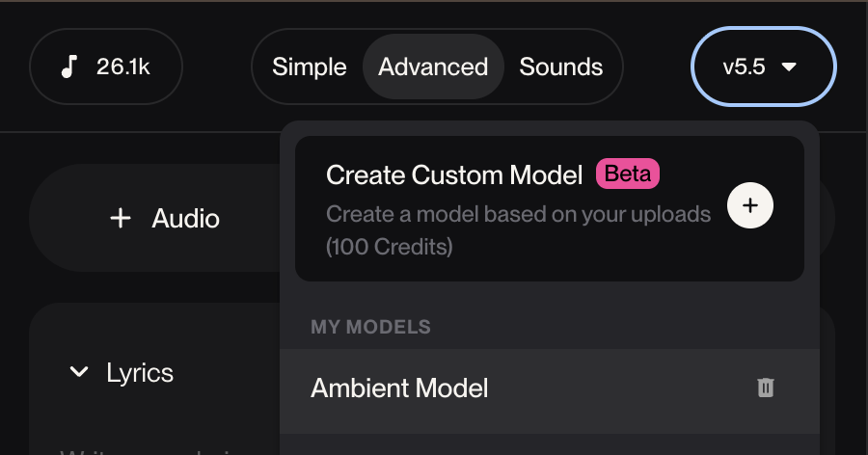The height and width of the screenshot is (455, 868).
Task: Choose the Create Custom Model option
Action: click(x=454, y=175)
